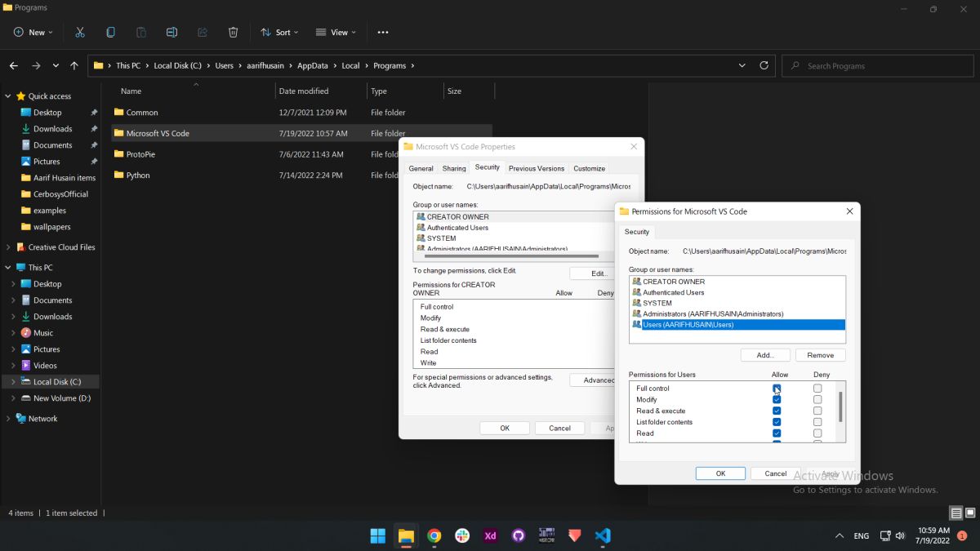Go up one folder with up arrow
The image size is (980, 551).
tap(74, 65)
